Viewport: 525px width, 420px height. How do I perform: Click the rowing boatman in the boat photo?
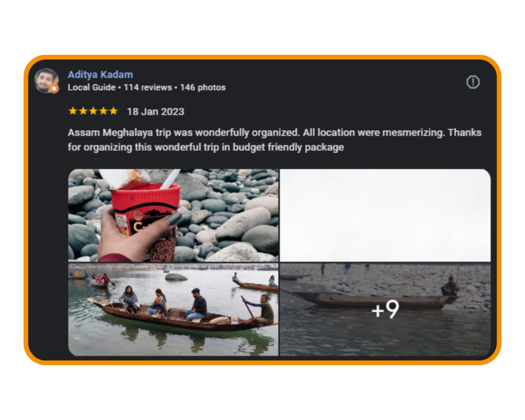point(263,310)
